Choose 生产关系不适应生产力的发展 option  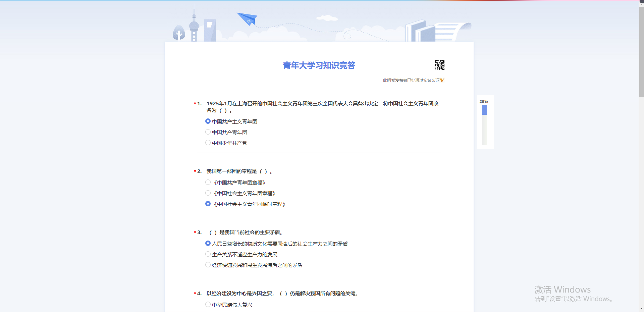tap(208, 254)
